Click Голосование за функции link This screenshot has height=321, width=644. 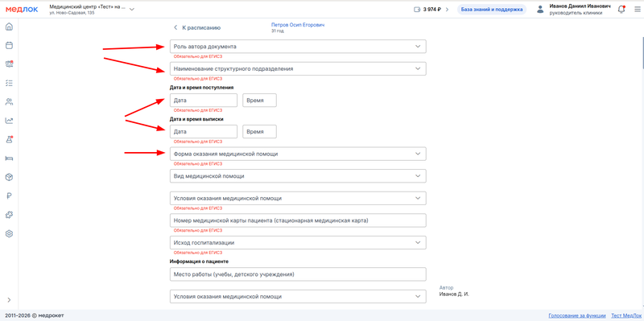(x=577, y=315)
